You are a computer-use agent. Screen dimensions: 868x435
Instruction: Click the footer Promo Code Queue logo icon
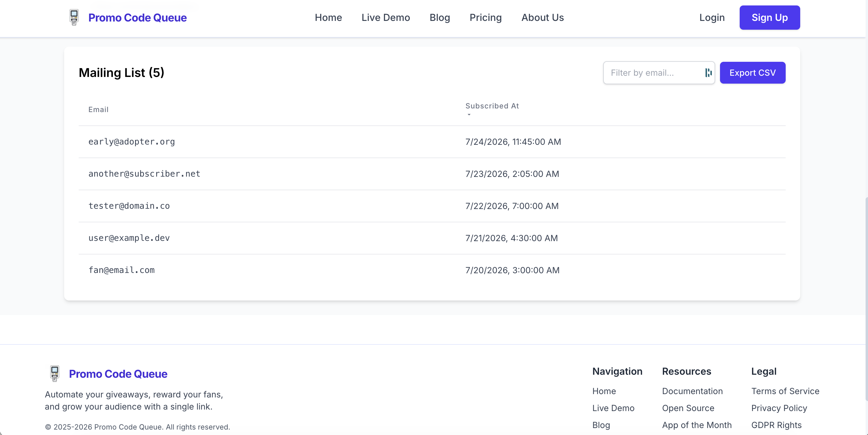(54, 373)
